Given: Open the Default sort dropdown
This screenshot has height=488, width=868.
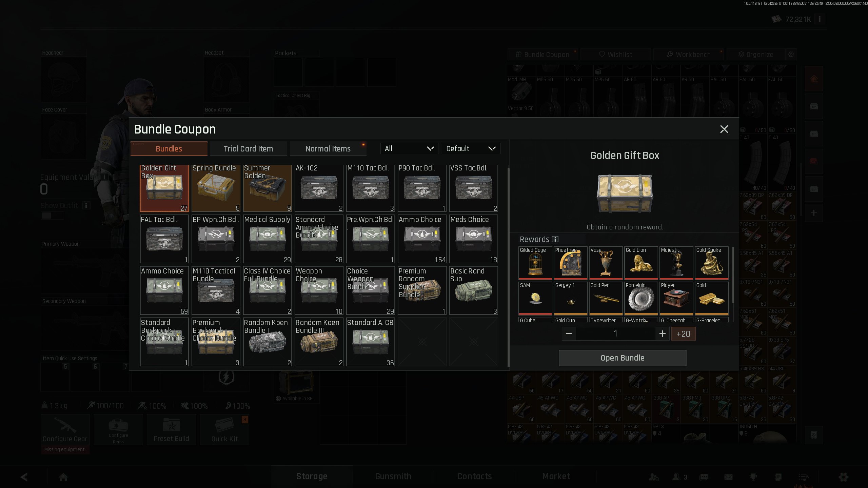Looking at the screenshot, I should [471, 148].
